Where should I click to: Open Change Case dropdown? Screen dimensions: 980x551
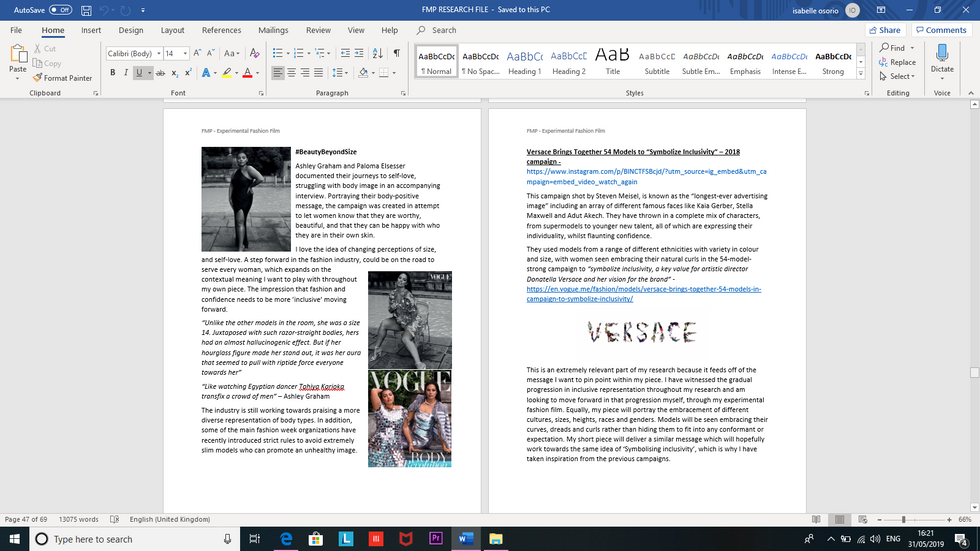[231, 53]
